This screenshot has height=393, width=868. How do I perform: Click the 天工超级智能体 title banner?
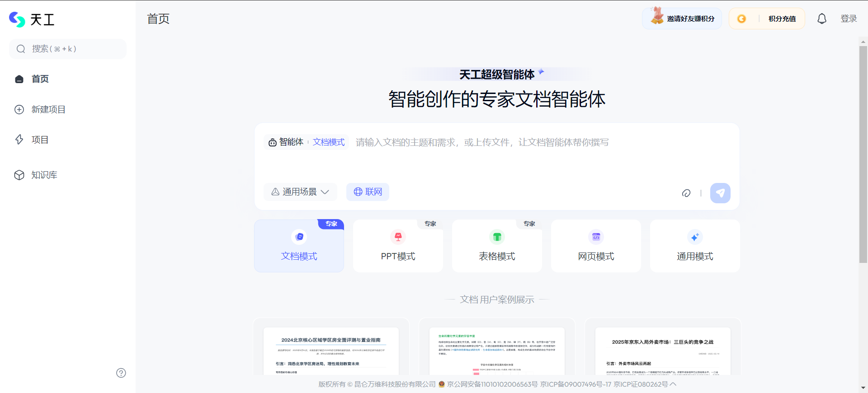[497, 75]
